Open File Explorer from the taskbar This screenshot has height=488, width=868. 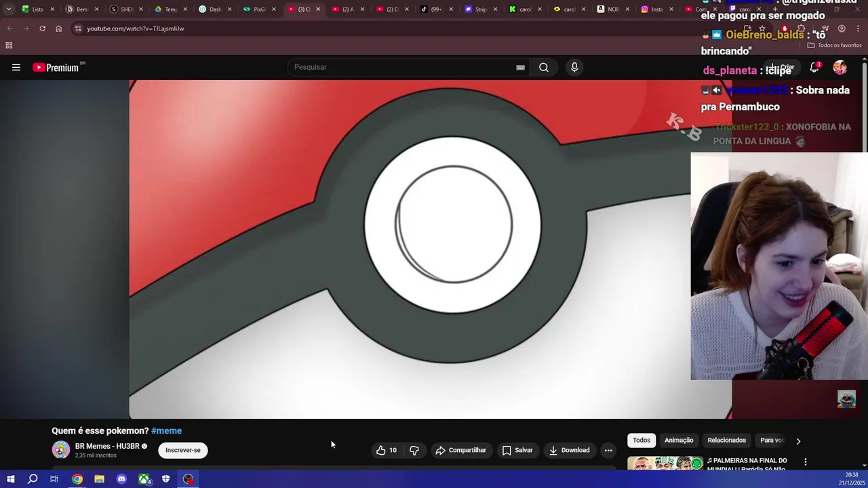click(99, 479)
